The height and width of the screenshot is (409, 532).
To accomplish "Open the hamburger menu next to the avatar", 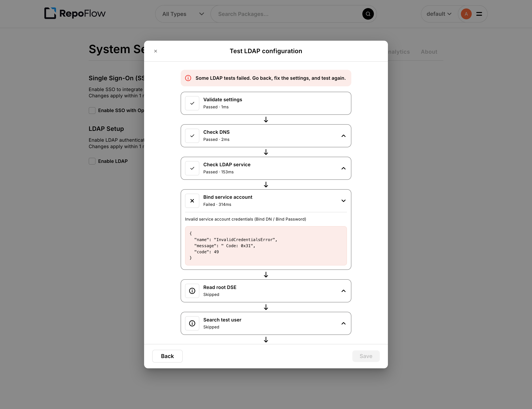I will coord(479,14).
